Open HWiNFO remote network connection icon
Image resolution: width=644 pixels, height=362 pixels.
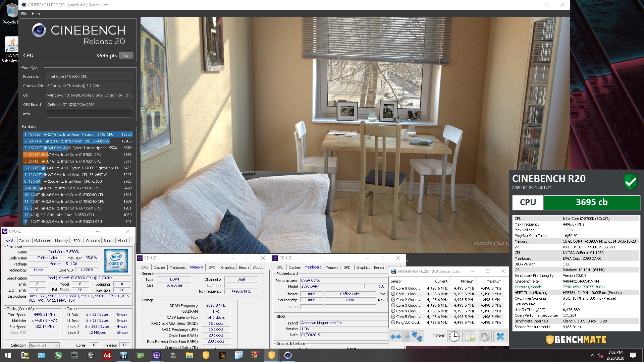(x=417, y=336)
